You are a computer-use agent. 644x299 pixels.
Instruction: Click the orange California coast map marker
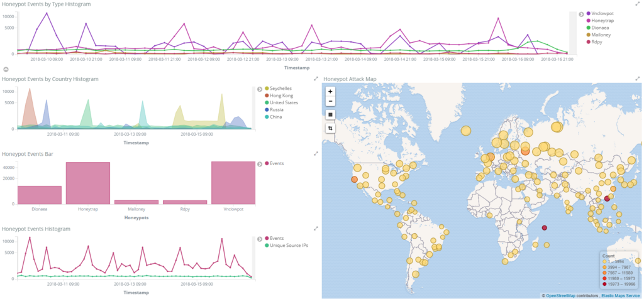[355, 179]
